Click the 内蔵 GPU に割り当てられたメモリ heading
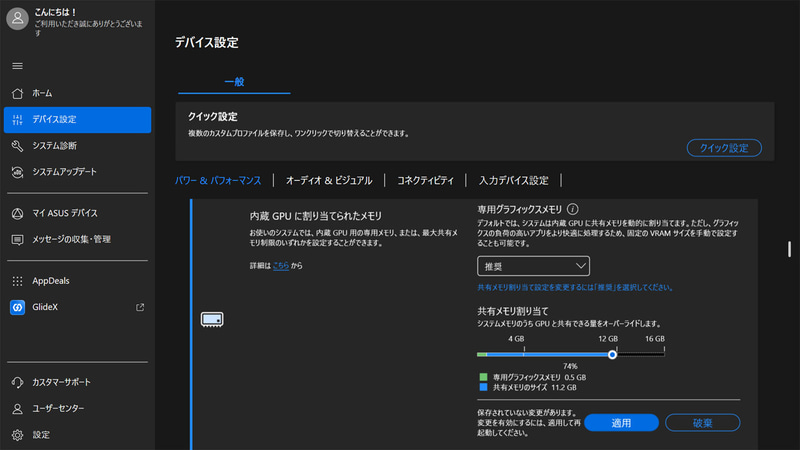This screenshot has width=800, height=450. pos(316,216)
